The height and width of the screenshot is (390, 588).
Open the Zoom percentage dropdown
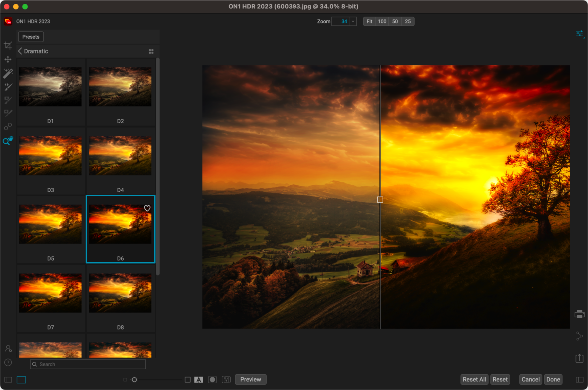coord(353,21)
